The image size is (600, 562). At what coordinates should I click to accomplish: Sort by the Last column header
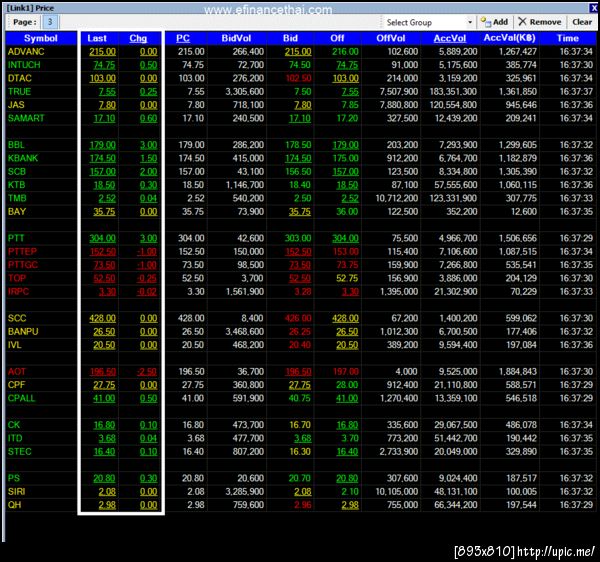pos(97,38)
